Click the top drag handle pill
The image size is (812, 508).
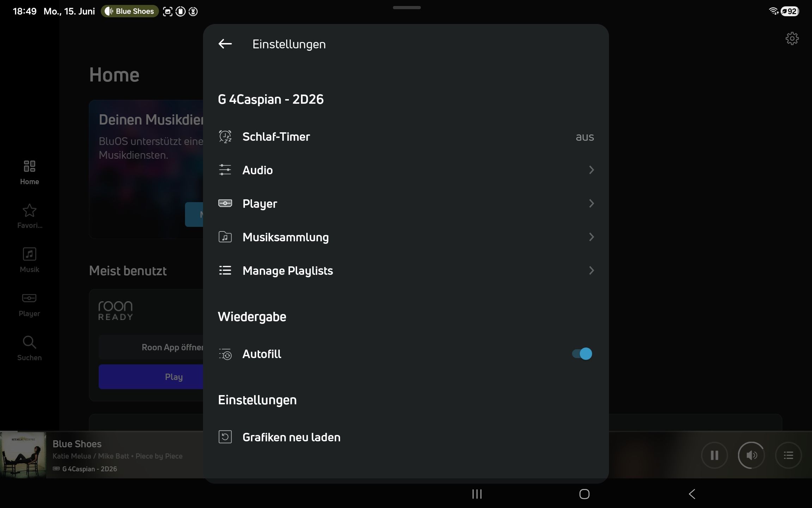407,7
